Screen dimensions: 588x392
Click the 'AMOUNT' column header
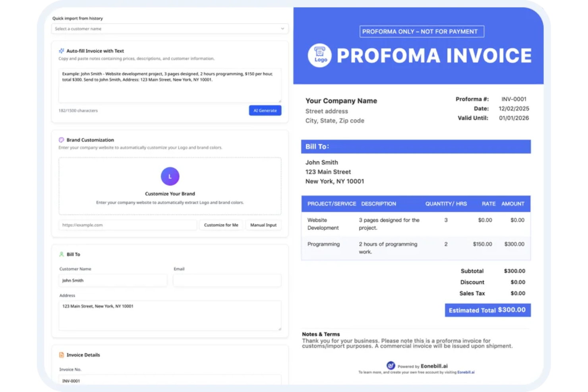pos(513,204)
